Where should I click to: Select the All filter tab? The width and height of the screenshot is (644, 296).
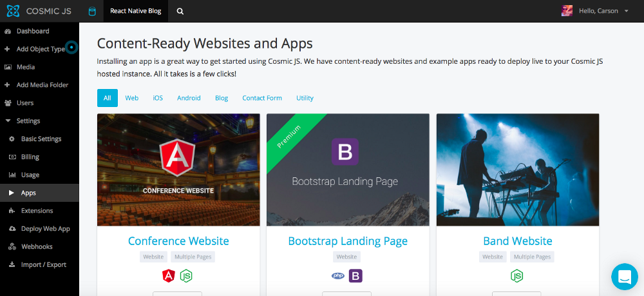click(107, 98)
